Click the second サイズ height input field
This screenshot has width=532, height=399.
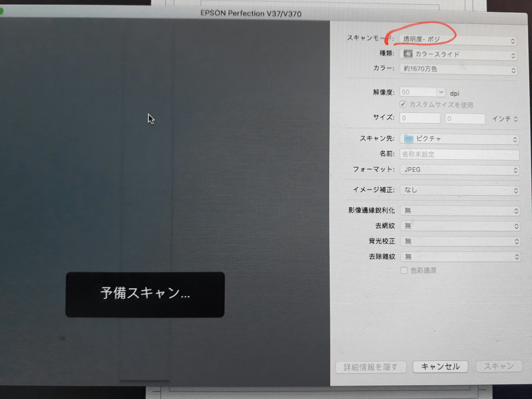[x=465, y=119]
